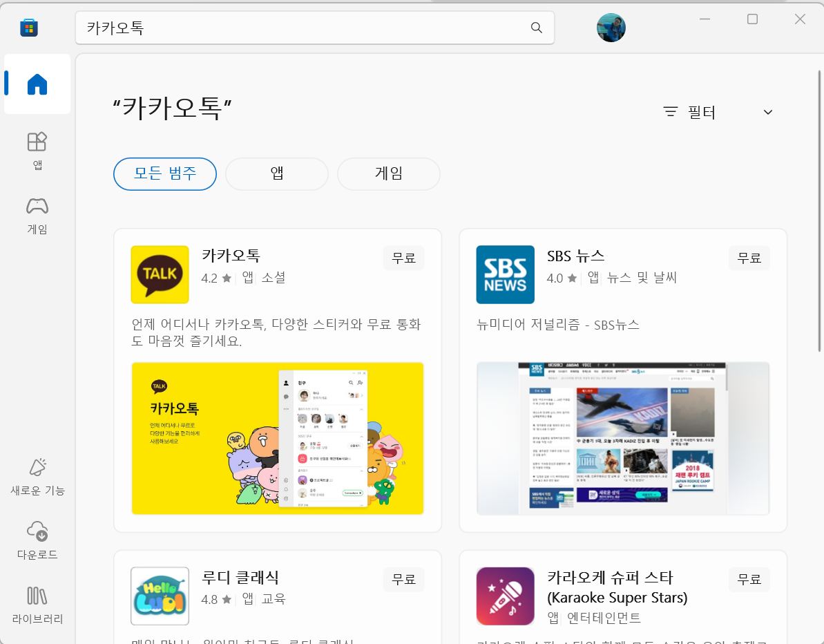The image size is (824, 644).
Task: Click the 뉴미디어 저널리즘 - SBS뉴스 description
Action: (557, 324)
